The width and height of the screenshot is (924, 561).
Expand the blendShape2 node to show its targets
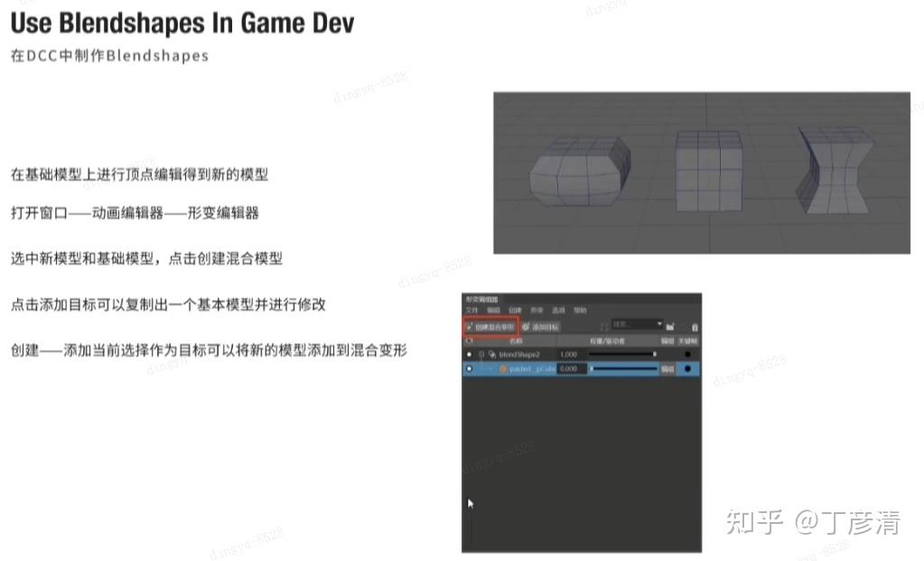pyautogui.click(x=482, y=353)
